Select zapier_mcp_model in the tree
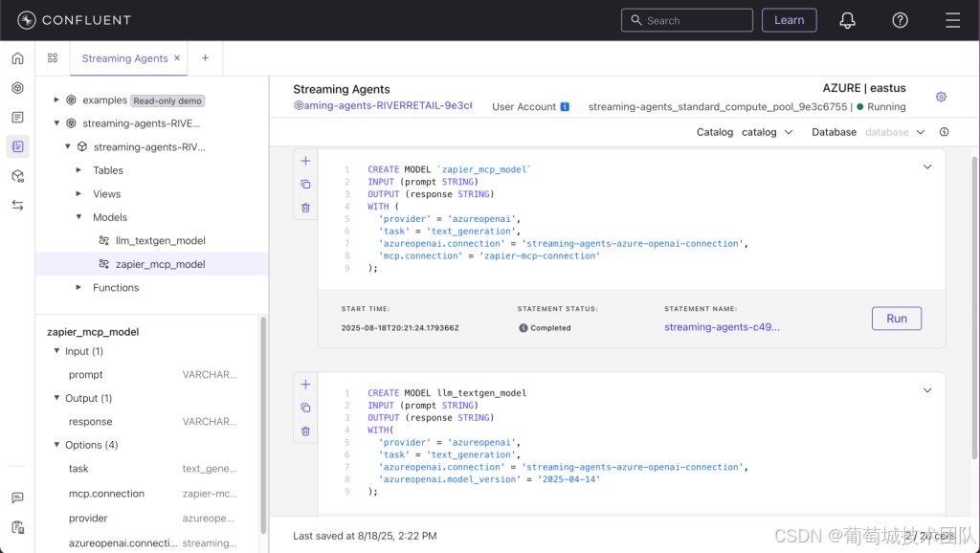Viewport: 980px width, 553px height. click(x=152, y=264)
